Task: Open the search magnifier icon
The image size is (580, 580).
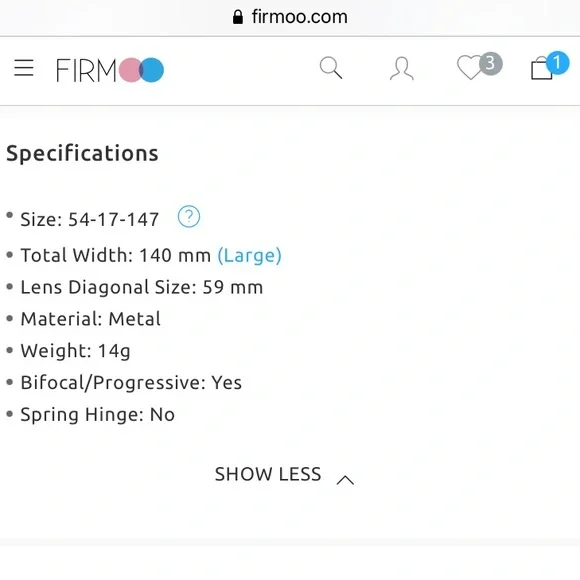Action: [x=331, y=68]
